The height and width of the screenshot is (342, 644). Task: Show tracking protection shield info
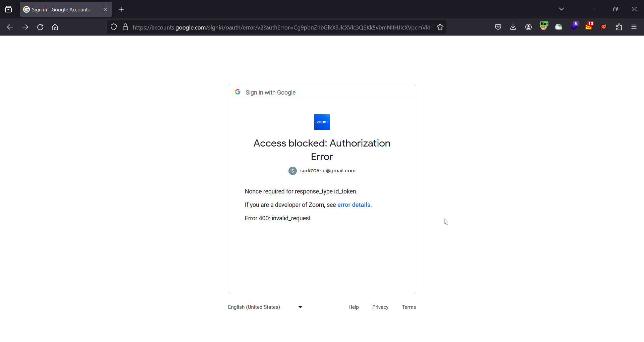click(x=114, y=27)
